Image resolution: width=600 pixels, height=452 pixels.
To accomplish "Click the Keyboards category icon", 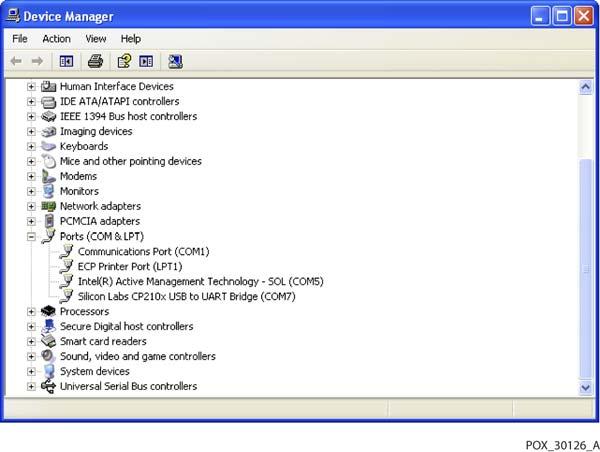I will (48, 146).
